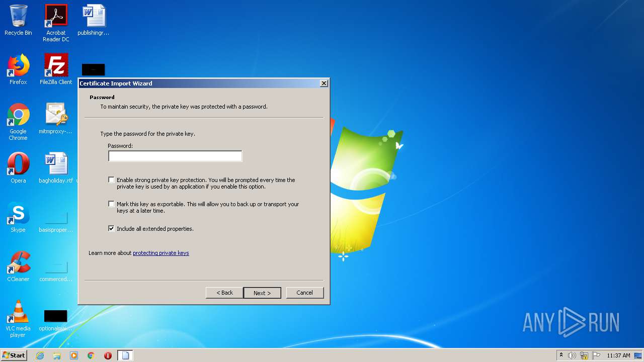
Task: Select the publishingr Word document icon
Action: tap(94, 20)
